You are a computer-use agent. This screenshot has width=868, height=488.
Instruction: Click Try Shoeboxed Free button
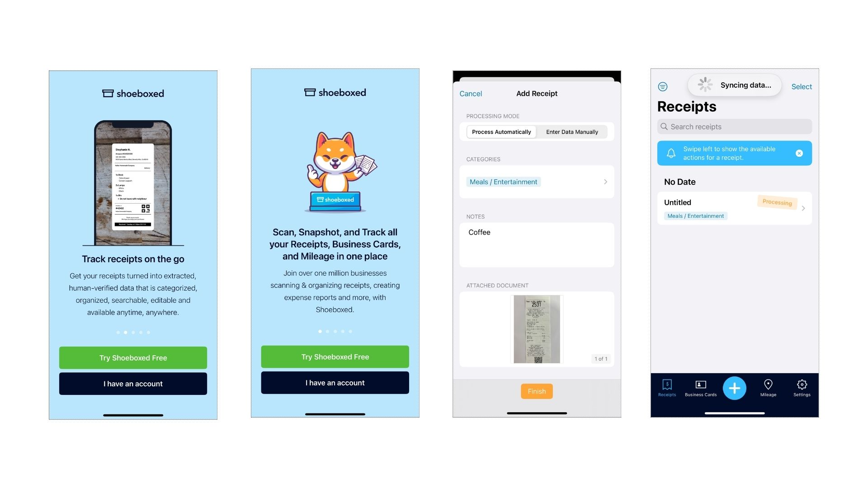132,357
